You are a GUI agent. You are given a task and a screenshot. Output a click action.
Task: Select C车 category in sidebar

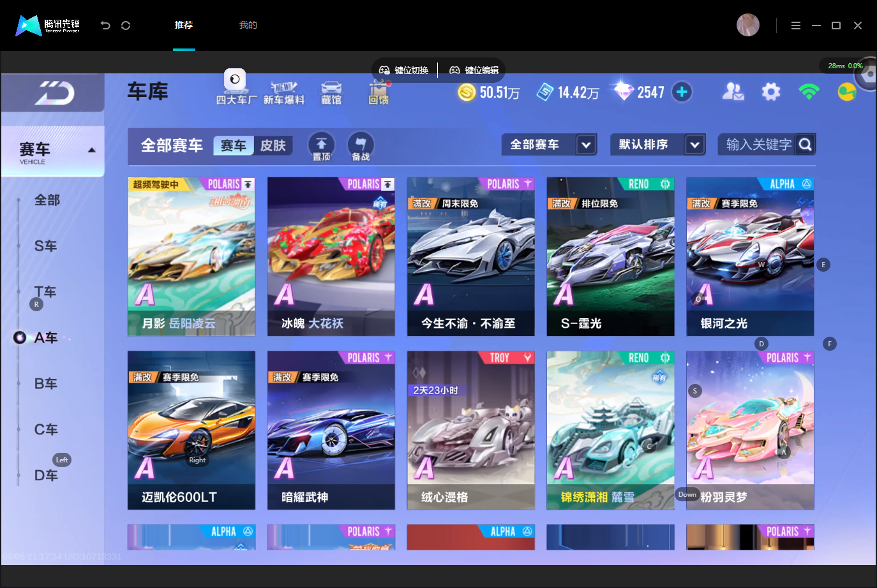(46, 430)
